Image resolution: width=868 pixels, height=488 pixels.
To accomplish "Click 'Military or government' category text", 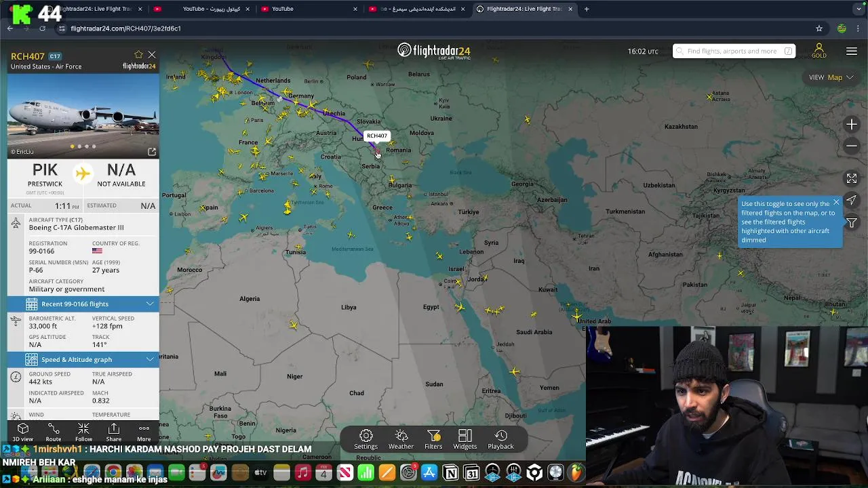I will 66,289.
